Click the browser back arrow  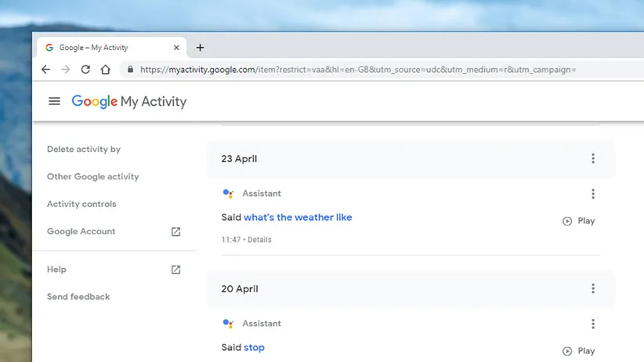pos(45,70)
